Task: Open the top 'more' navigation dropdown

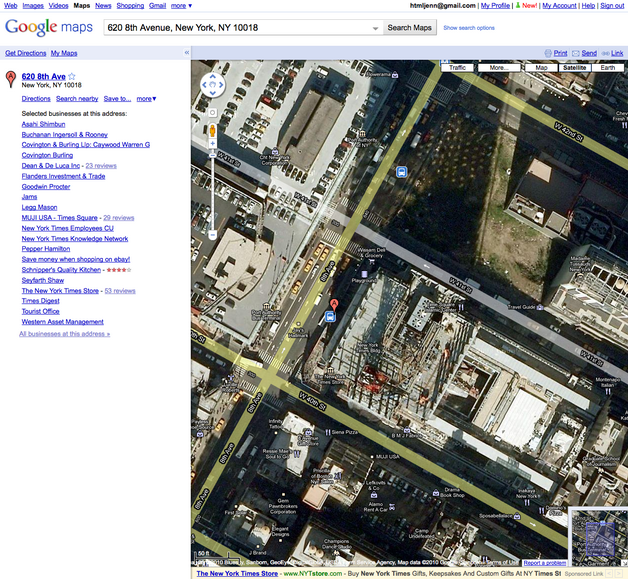Action: (x=181, y=6)
